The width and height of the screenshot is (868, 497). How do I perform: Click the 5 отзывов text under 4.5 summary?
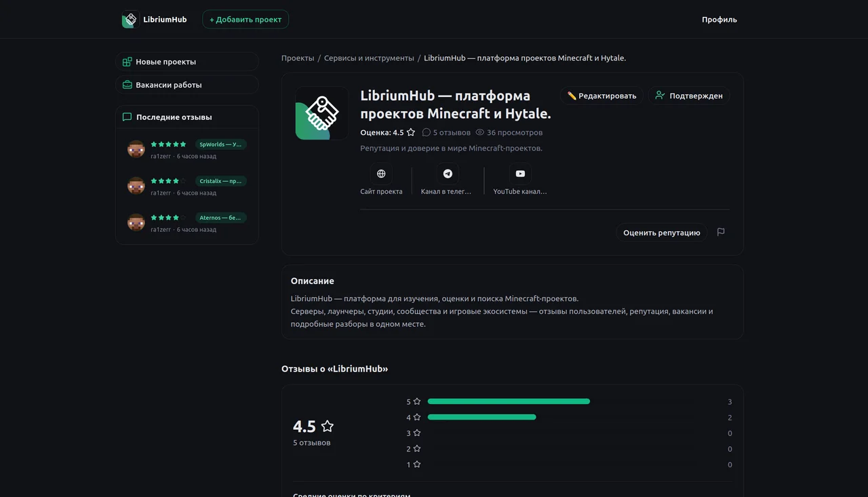(312, 443)
